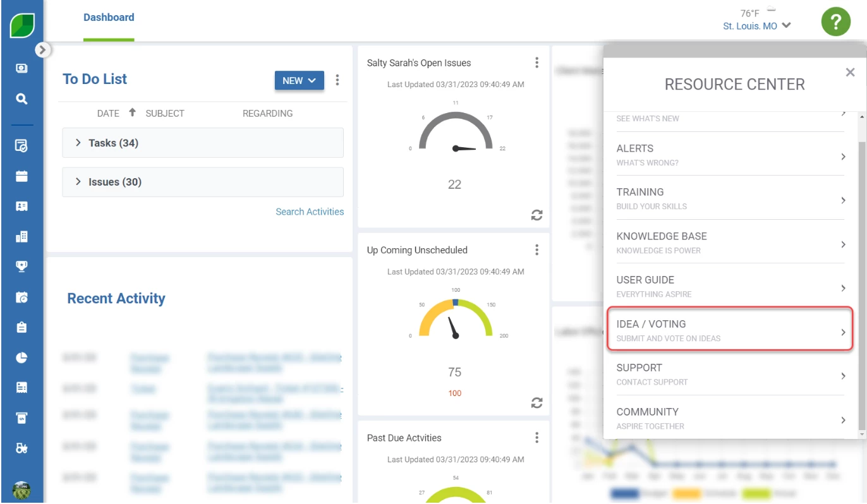Click the REGARDING column header

pyautogui.click(x=268, y=114)
